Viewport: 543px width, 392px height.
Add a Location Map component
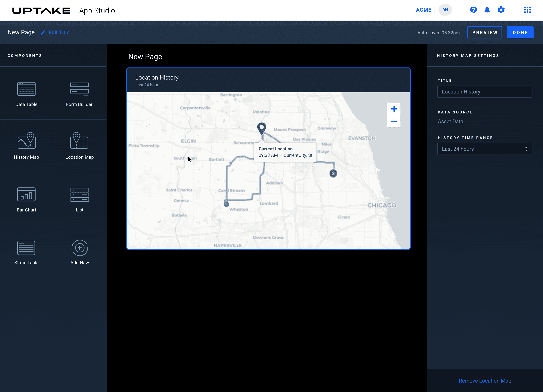pyautogui.click(x=79, y=141)
